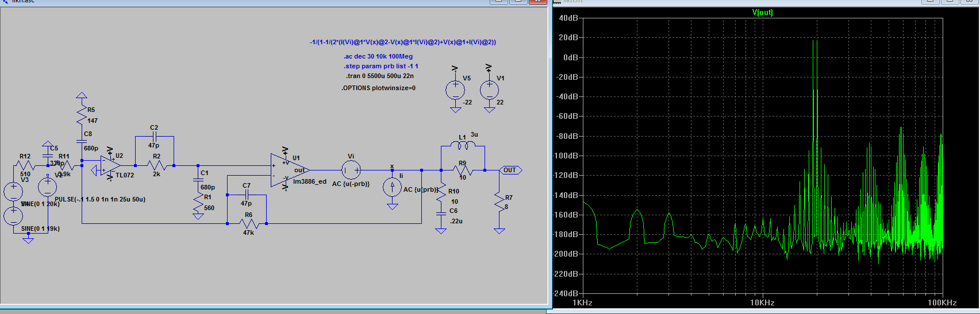
Task: Click the loop gain formula comment text
Action: 403,42
